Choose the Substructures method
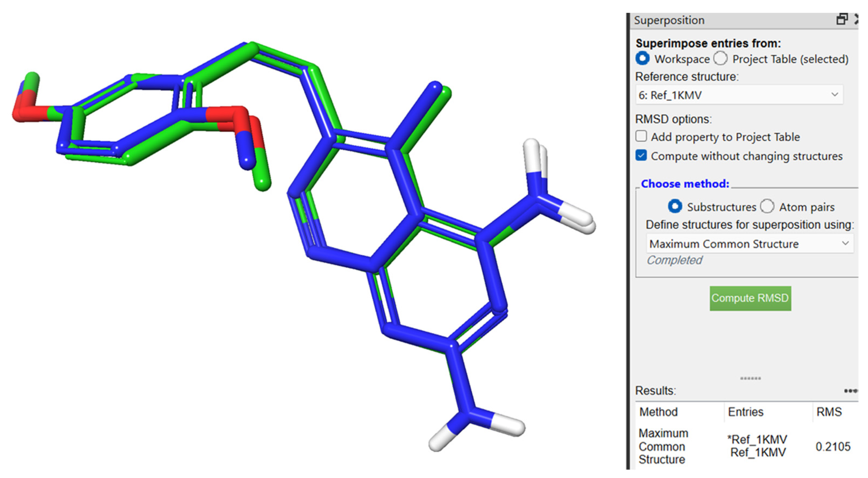868x478 pixels. [x=675, y=207]
